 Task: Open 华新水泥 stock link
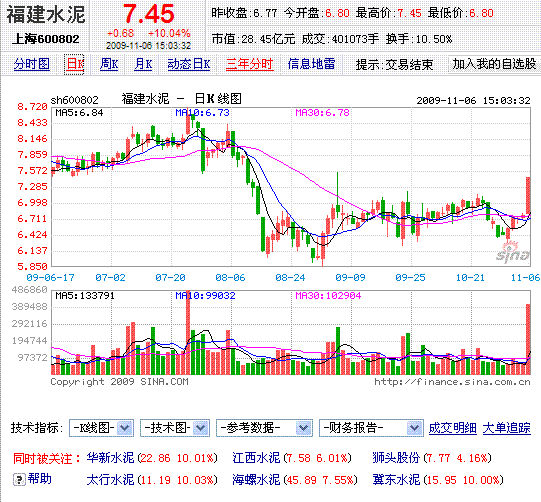point(110,458)
